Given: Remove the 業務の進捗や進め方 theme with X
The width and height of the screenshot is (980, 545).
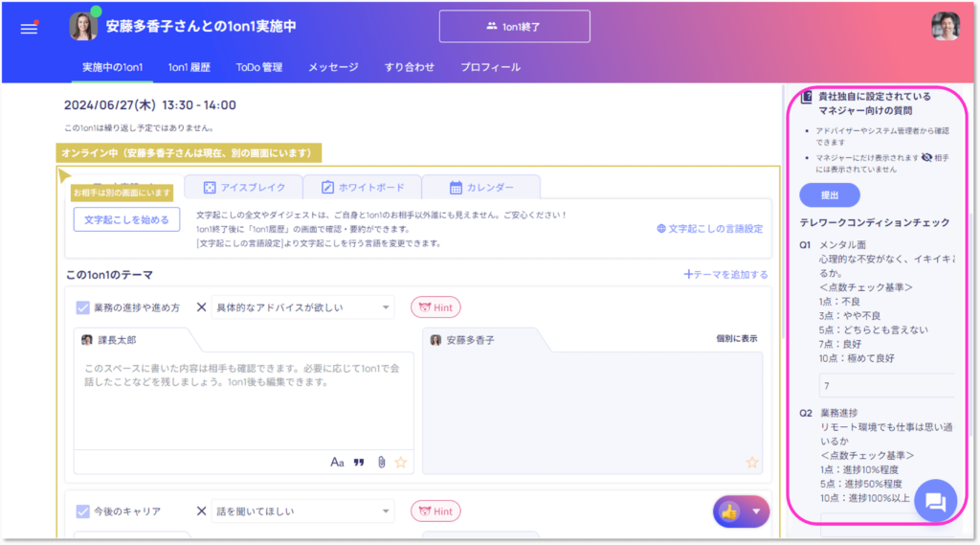Looking at the screenshot, I should point(201,307).
